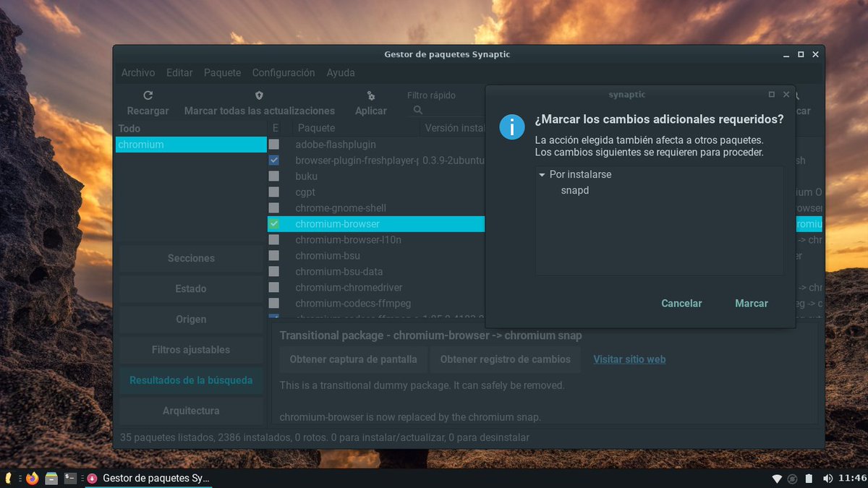The image size is (868, 488).
Task: Select snapd in the dialog list
Action: coord(575,191)
